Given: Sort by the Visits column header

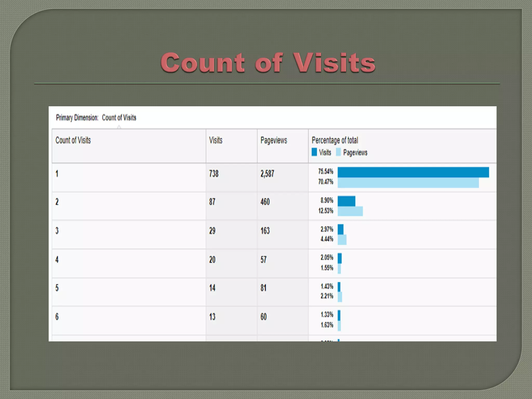Looking at the screenshot, I should pos(216,140).
